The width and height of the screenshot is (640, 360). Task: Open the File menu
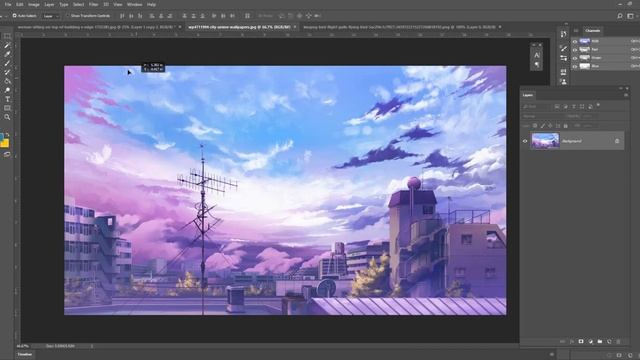pyautogui.click(x=8, y=4)
